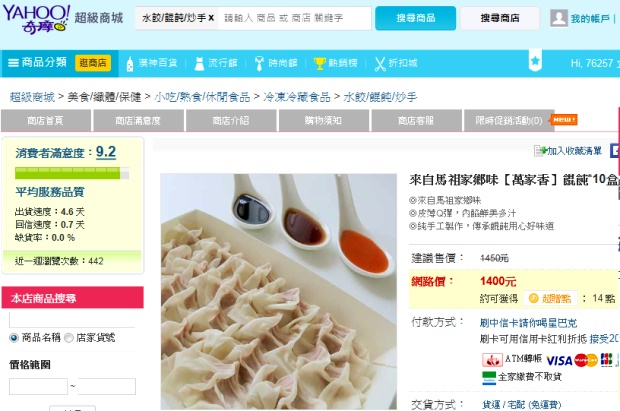Viewport: 620px width, 411px height.
Task: Expand the 商品分類 hamburger menu
Action: (x=13, y=63)
